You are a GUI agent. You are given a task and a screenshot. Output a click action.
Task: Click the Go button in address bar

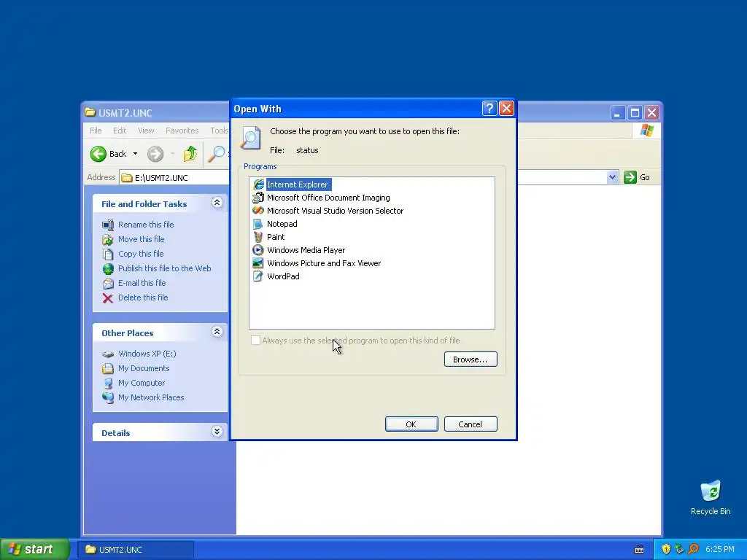637,177
